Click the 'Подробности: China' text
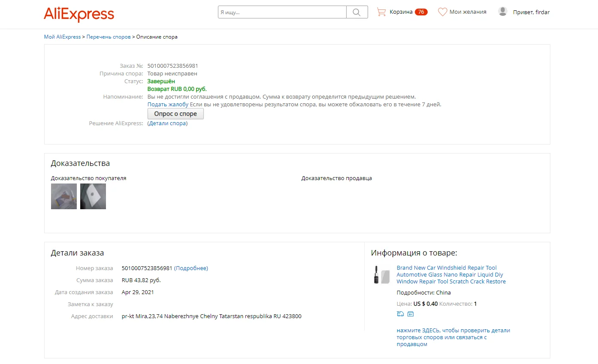Image resolution: width=598 pixels, height=364 pixels. pos(424,293)
